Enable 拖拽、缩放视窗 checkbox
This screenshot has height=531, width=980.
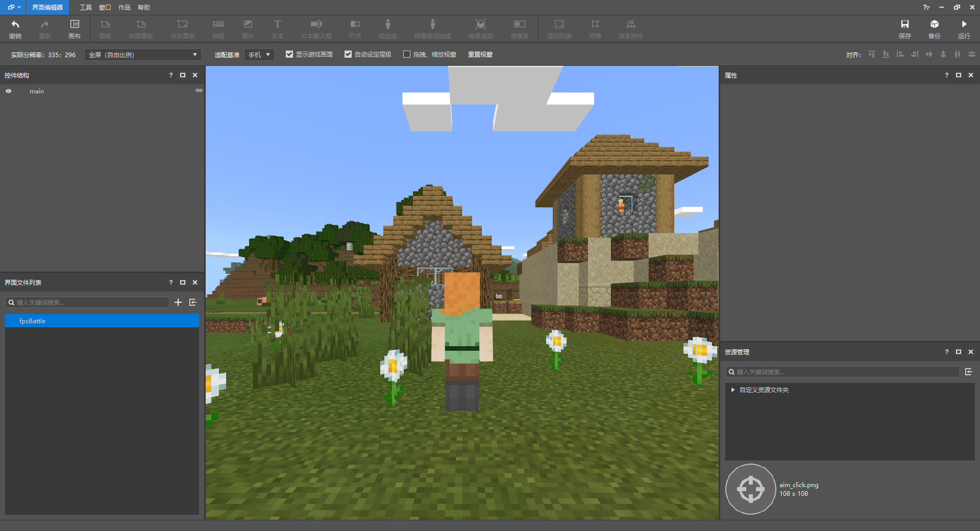pos(407,54)
